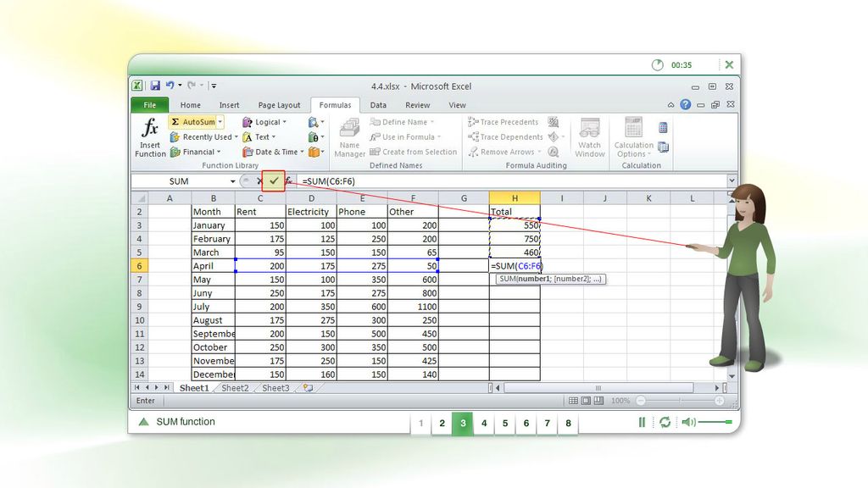This screenshot has height=488, width=868.
Task: Open the AutoSum dropdown arrow
Action: pos(220,122)
